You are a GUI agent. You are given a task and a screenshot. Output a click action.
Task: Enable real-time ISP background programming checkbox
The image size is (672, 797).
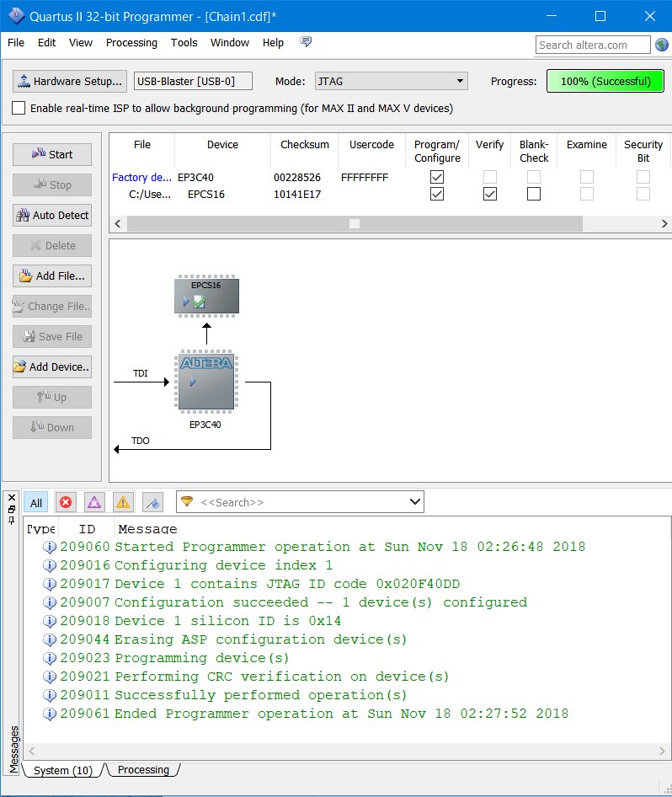click(x=19, y=108)
